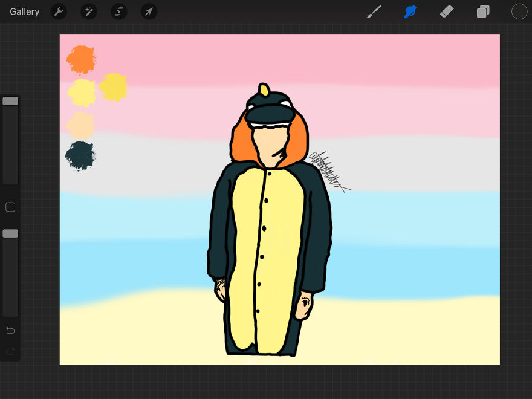
Task: Tap the dark teal swatch on canvas
Action: click(80, 155)
